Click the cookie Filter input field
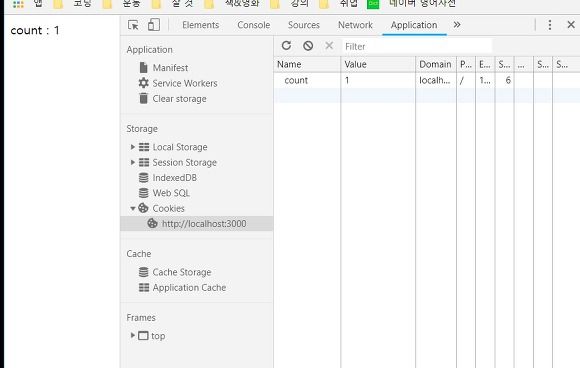580x368 pixels. tap(417, 46)
